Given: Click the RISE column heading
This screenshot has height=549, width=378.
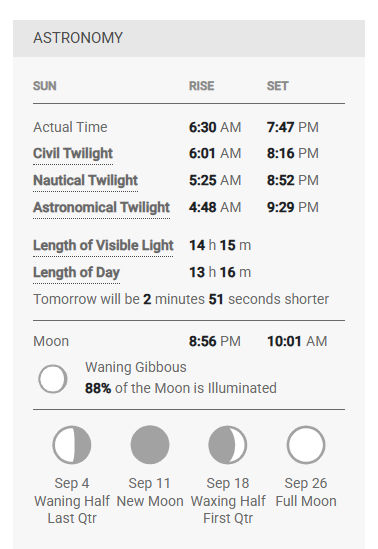Looking at the screenshot, I should [x=201, y=86].
